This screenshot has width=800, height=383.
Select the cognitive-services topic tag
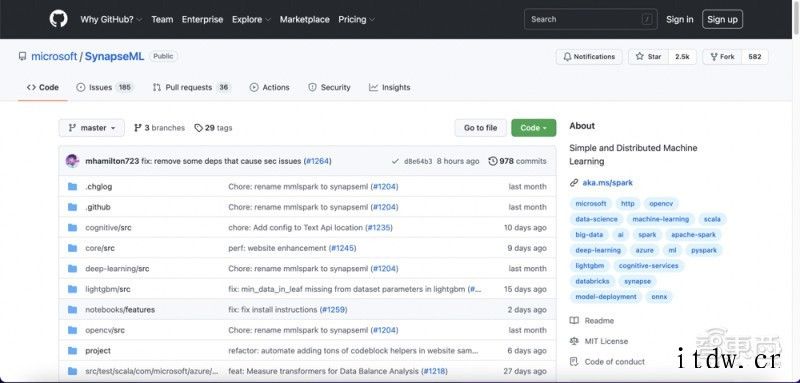tap(648, 266)
